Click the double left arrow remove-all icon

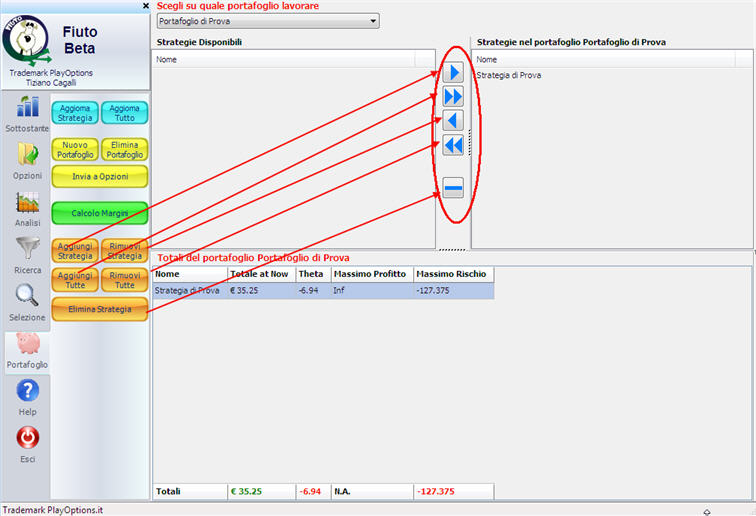(x=453, y=145)
